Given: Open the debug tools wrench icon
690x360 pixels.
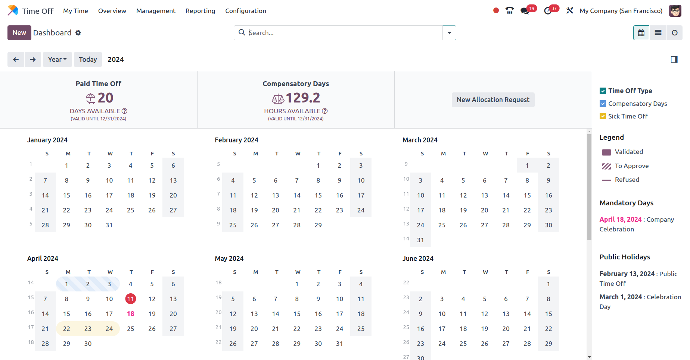Looking at the screenshot, I should coord(570,11).
